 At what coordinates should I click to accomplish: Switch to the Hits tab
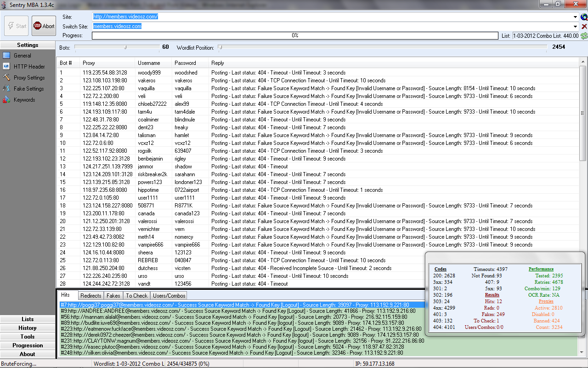click(66, 295)
